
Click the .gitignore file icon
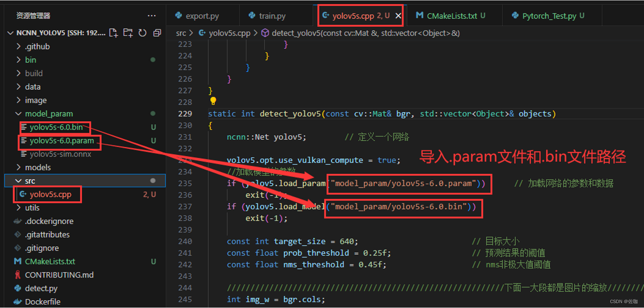click(18, 248)
